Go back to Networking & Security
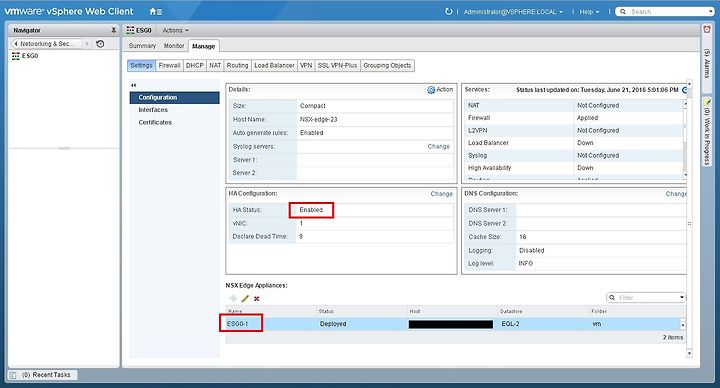720x388 pixels. click(45, 44)
